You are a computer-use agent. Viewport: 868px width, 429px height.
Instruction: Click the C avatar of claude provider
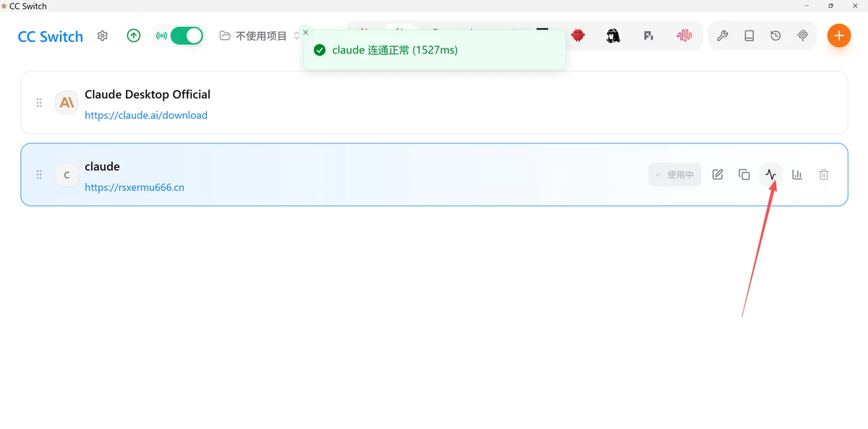67,175
